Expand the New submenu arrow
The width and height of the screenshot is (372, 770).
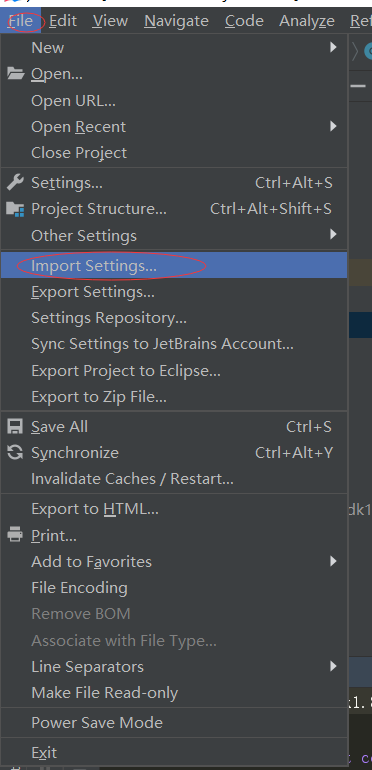coord(333,47)
